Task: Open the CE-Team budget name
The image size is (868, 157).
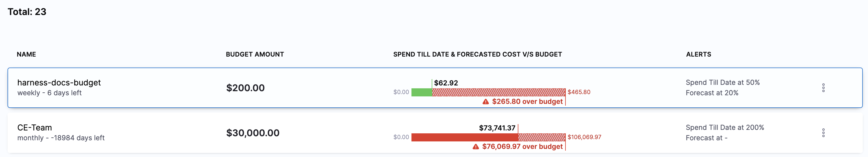Action: (x=34, y=128)
